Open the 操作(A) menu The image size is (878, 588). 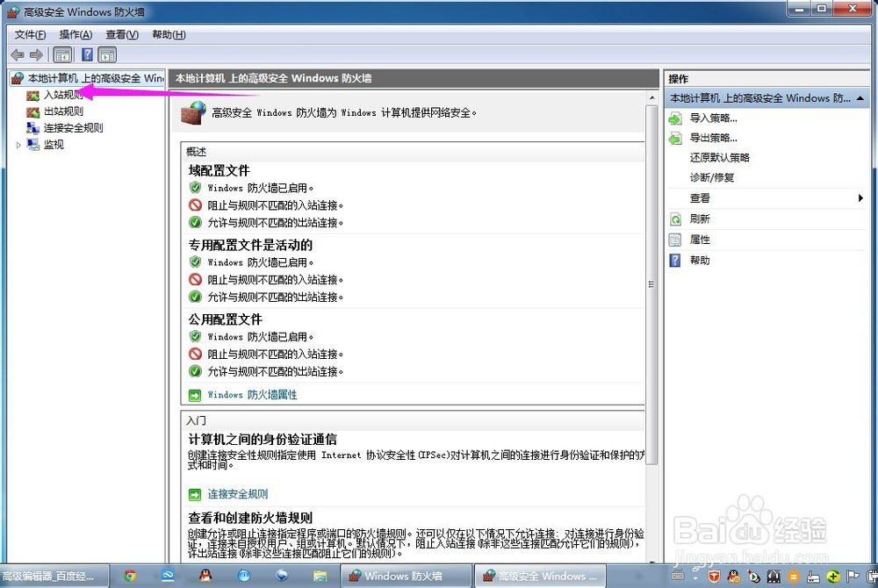pyautogui.click(x=76, y=35)
